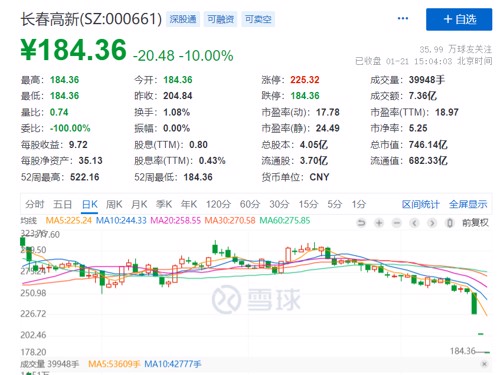The image size is (500, 375).
Task: Click the 总市值 value 746.14亿
Action: click(x=428, y=145)
